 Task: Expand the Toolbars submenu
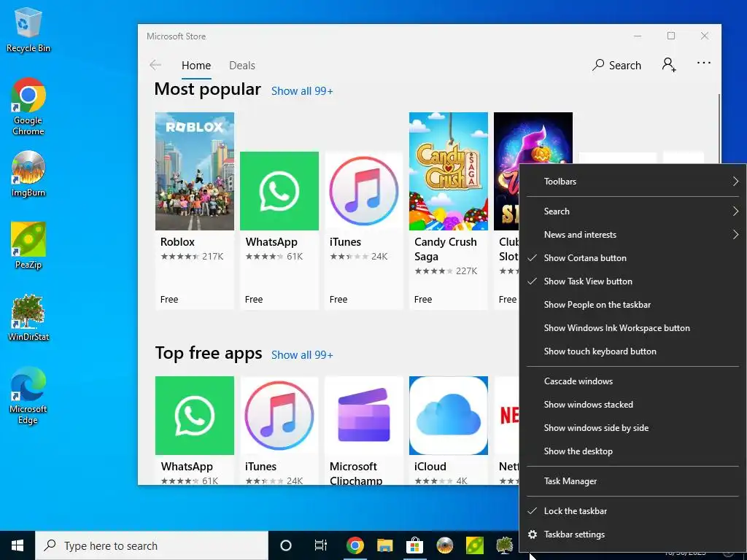pos(632,182)
